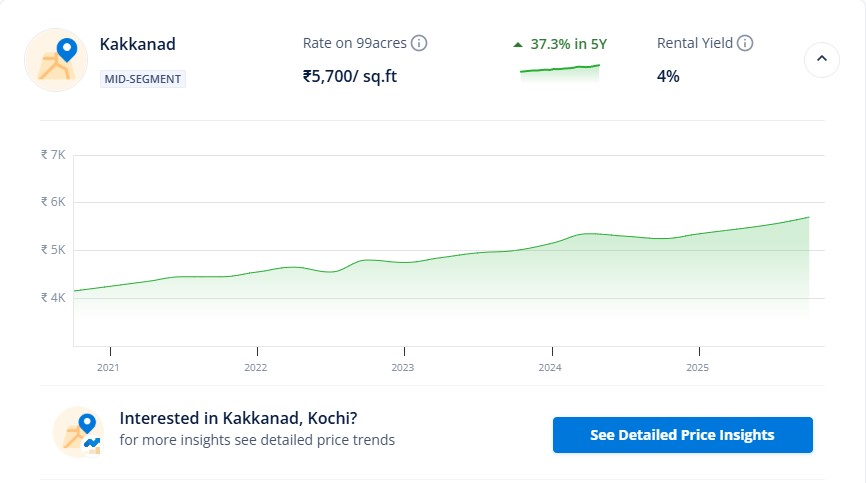Collapse the Kakkanad card with the chevron

click(822, 59)
